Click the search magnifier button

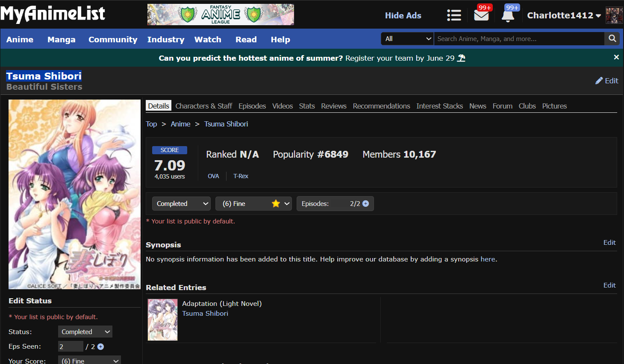pos(612,38)
